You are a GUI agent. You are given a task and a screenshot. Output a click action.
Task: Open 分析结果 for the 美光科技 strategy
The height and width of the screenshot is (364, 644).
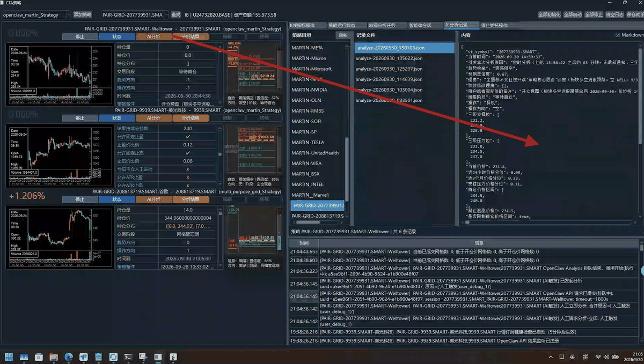coord(191,118)
